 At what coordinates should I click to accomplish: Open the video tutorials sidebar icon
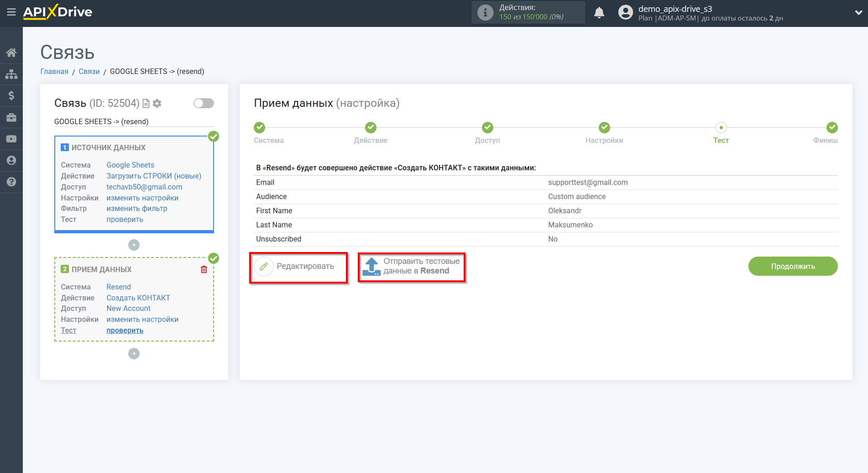coord(11,139)
